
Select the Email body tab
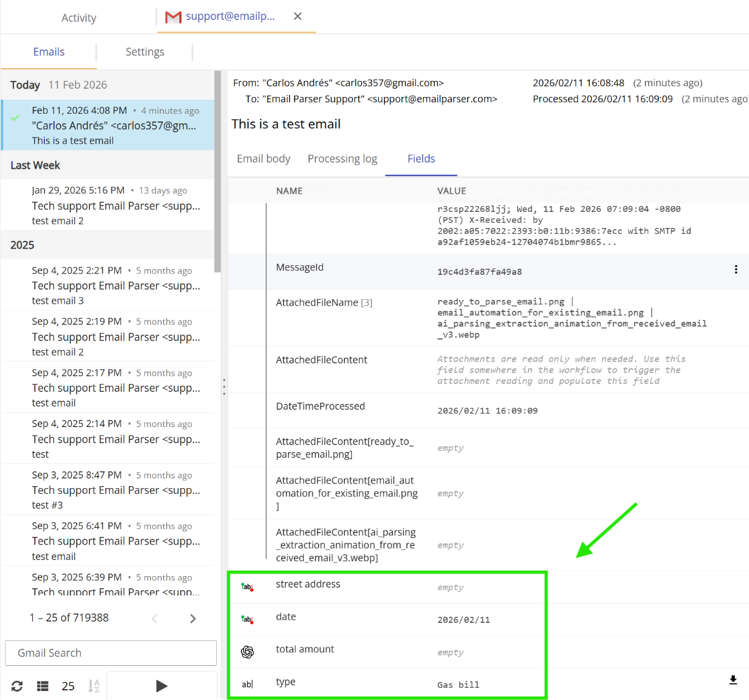(263, 158)
